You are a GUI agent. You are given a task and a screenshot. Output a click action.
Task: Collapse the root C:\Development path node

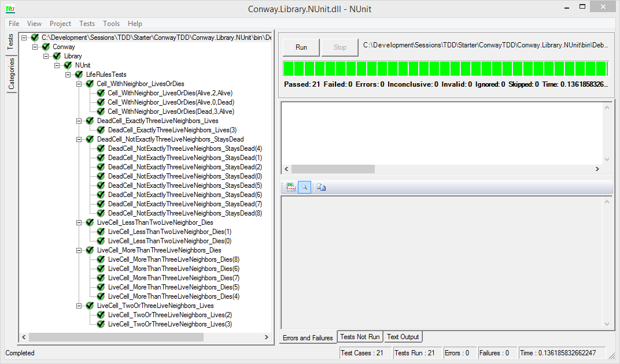24,37
